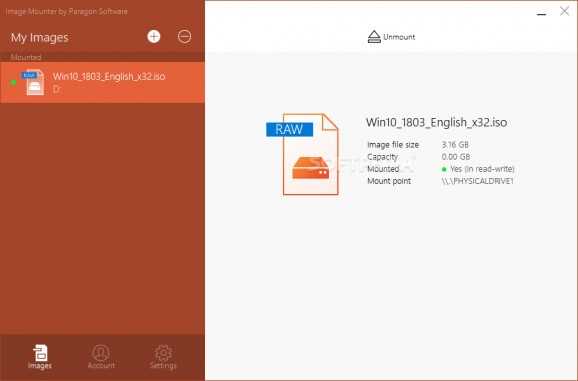Select Win10_1803_English_x32.iso in My Images list
The height and width of the screenshot is (381, 578).
pos(102,83)
